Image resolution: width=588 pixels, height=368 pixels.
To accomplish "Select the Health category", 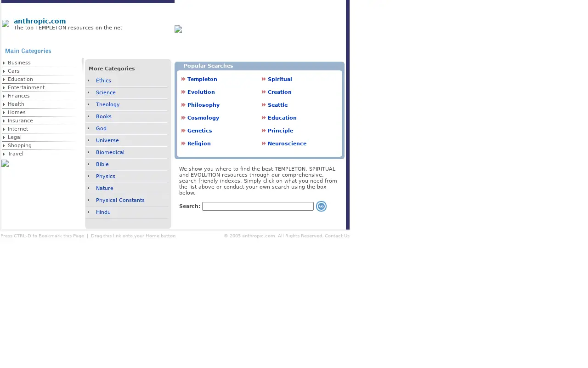I will click(x=16, y=104).
